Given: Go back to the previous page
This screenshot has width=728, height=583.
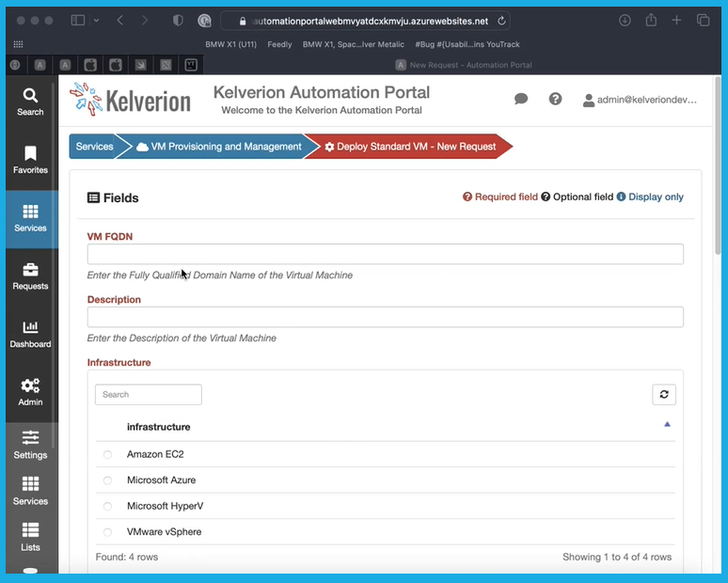Looking at the screenshot, I should pos(120,20).
